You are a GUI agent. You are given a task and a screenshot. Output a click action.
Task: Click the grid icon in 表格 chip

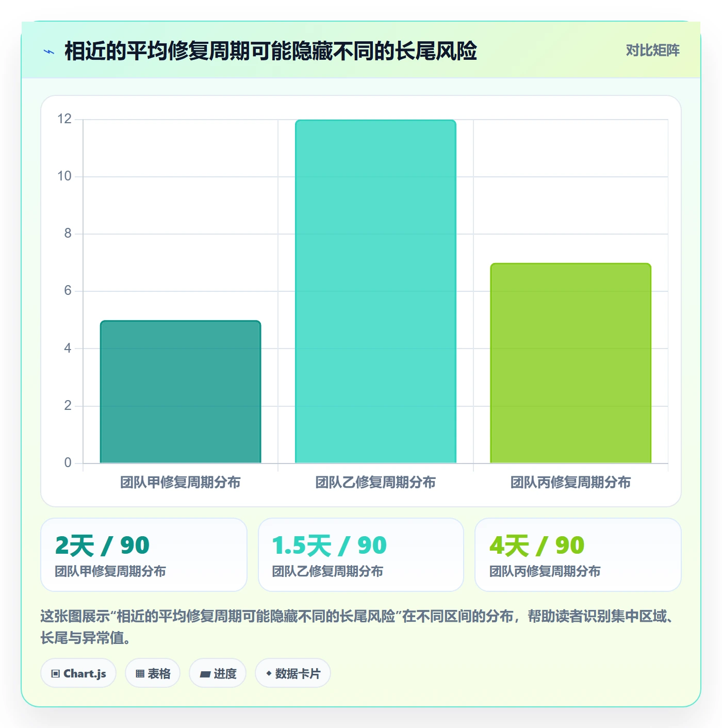pyautogui.click(x=140, y=674)
